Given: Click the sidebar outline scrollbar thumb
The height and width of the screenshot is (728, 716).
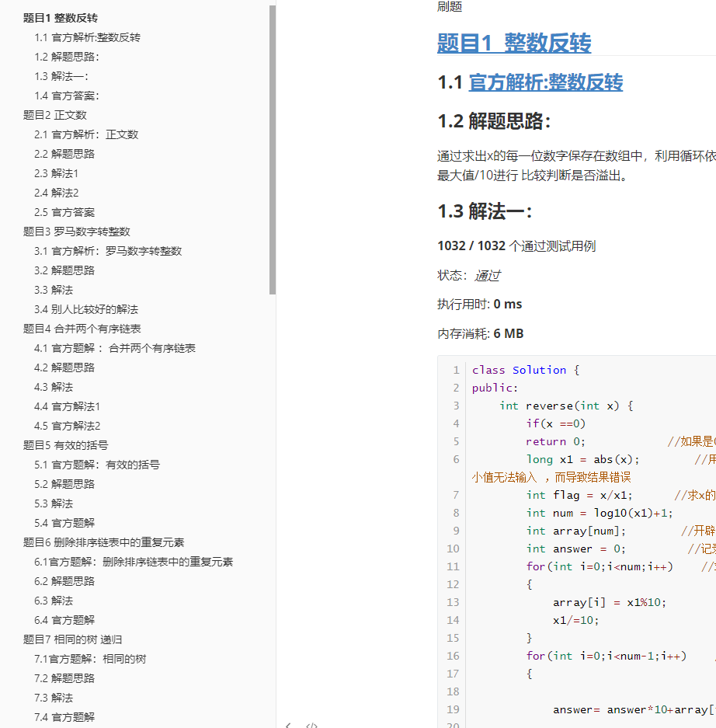Looking at the screenshot, I should point(273,149).
